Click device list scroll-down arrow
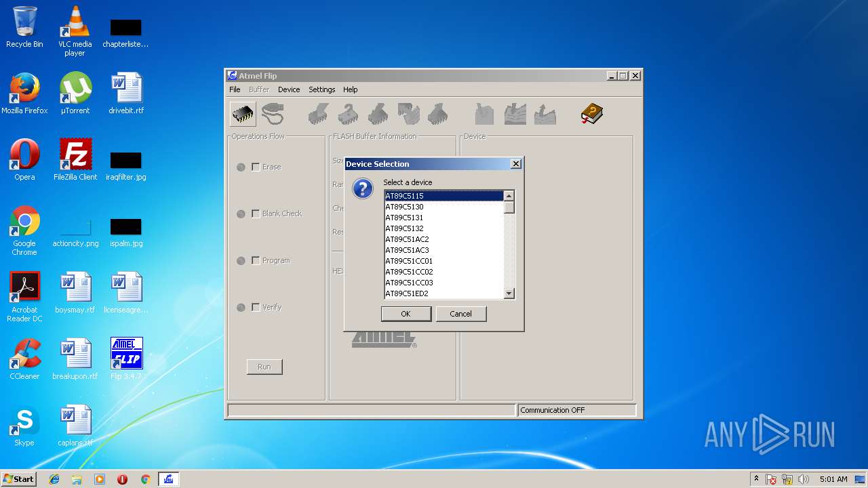 509,293
